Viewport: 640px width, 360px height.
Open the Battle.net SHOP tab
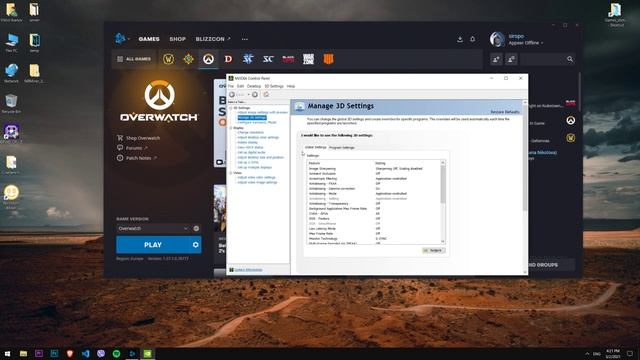[x=178, y=39]
